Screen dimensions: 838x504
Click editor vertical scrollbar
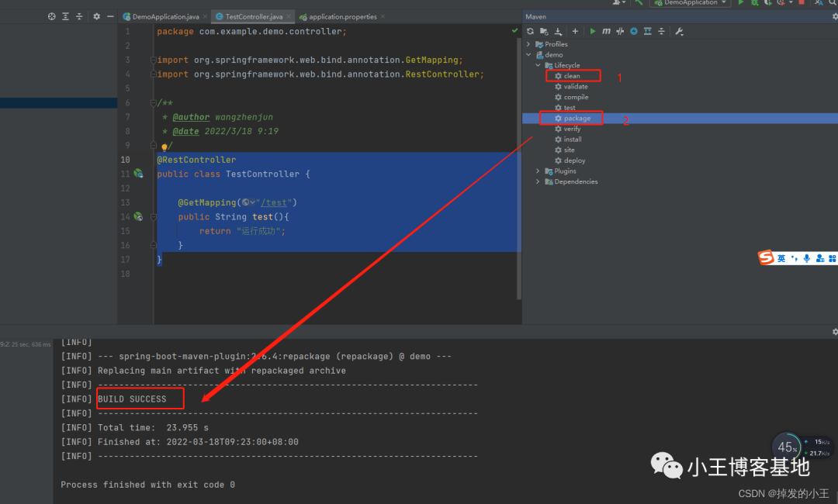click(x=519, y=171)
